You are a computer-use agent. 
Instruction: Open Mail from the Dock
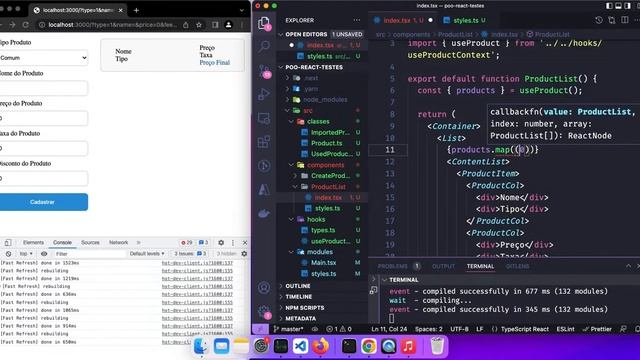pyautogui.click(x=221, y=346)
